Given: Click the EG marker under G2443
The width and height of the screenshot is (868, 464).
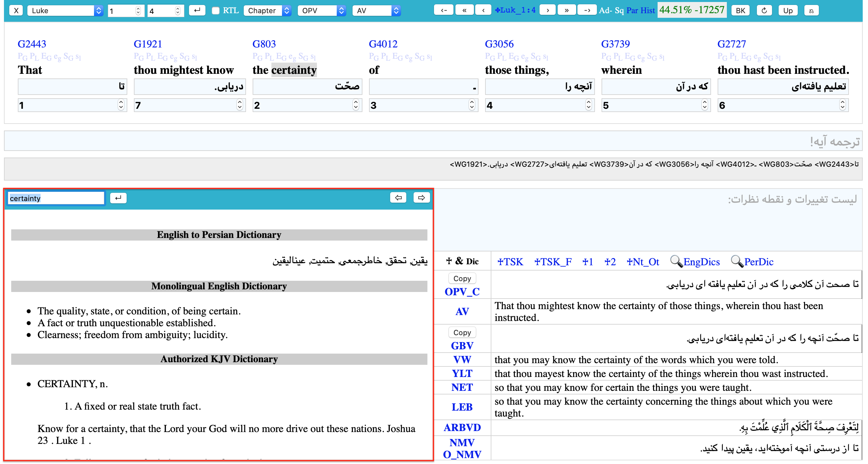Looking at the screenshot, I should pyautogui.click(x=46, y=57).
